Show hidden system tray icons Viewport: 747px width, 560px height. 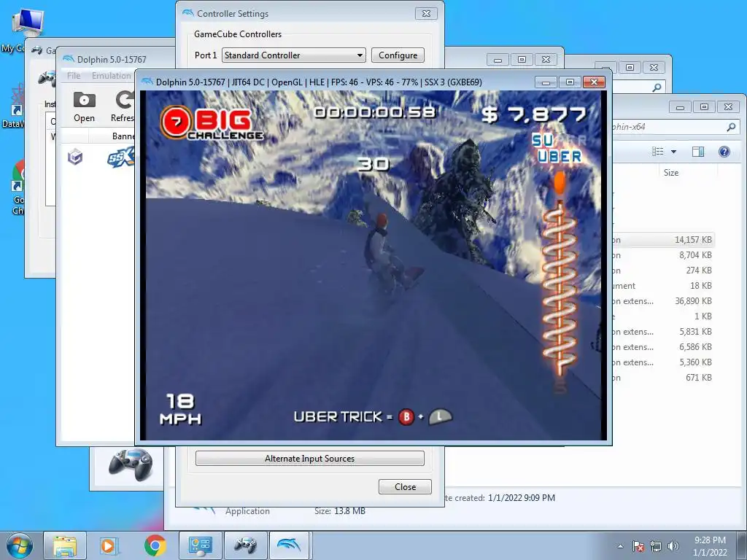(x=620, y=546)
